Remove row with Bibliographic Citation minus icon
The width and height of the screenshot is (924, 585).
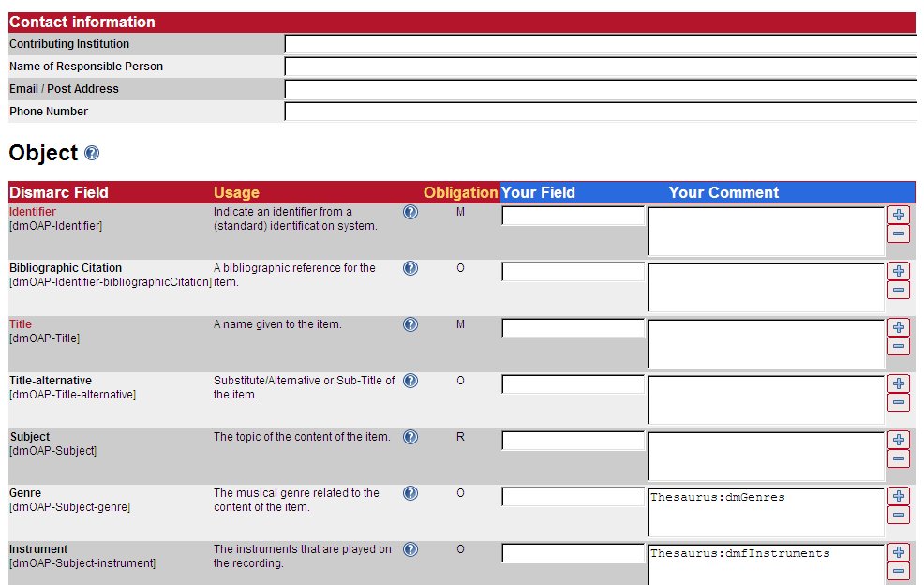[899, 290]
